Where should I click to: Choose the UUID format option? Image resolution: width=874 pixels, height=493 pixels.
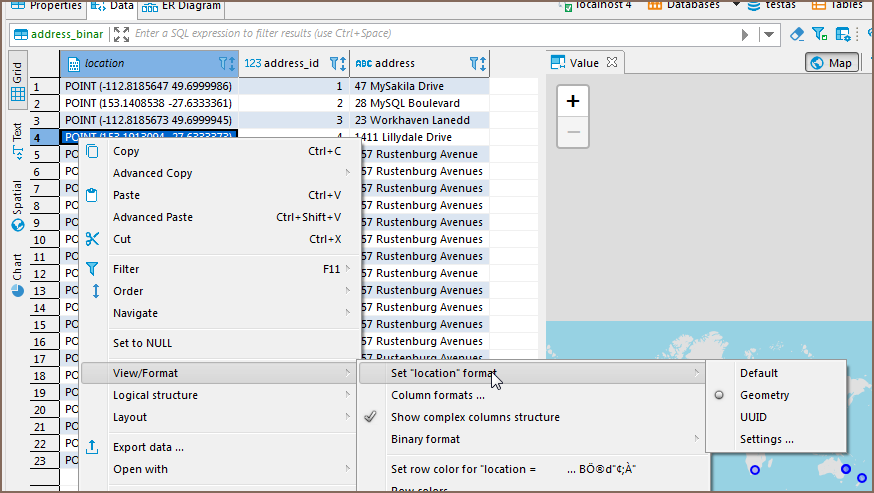(x=753, y=417)
